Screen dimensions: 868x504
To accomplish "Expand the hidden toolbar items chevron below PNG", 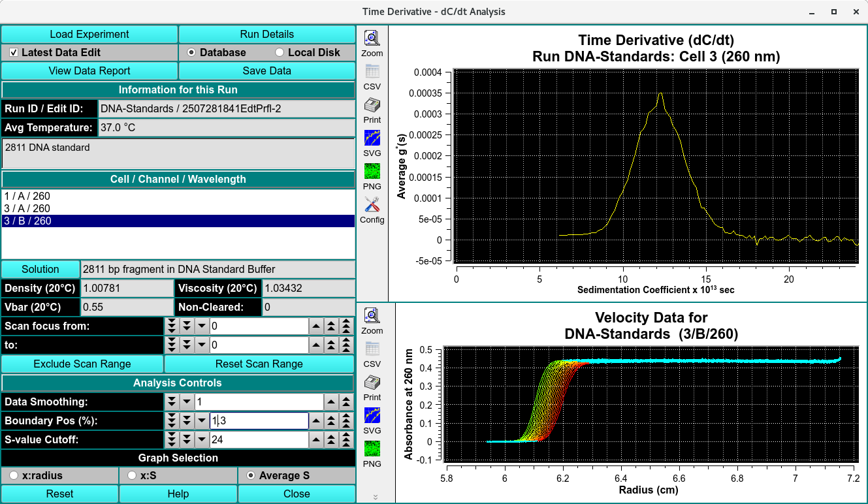I will pos(376,497).
